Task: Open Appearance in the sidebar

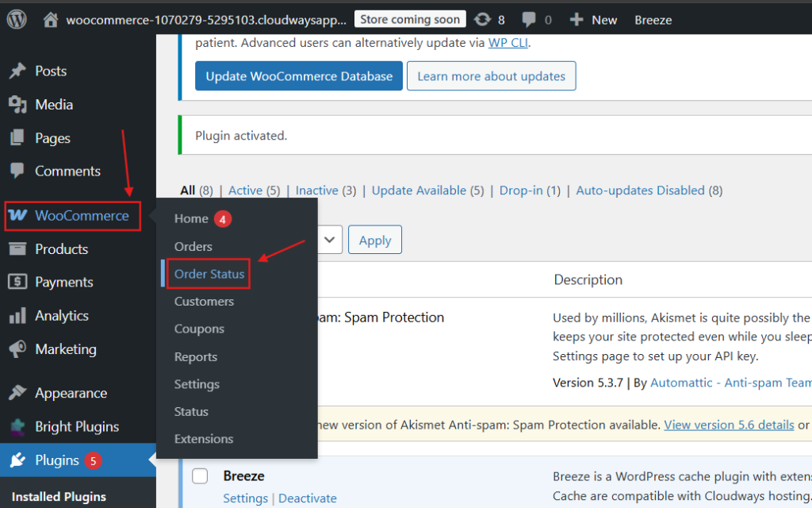Action: pyautogui.click(x=71, y=394)
